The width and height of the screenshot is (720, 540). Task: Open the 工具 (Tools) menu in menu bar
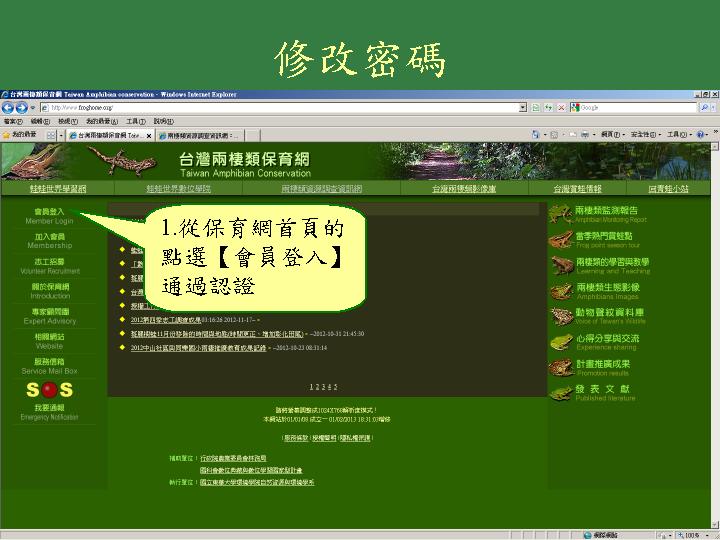point(136,121)
